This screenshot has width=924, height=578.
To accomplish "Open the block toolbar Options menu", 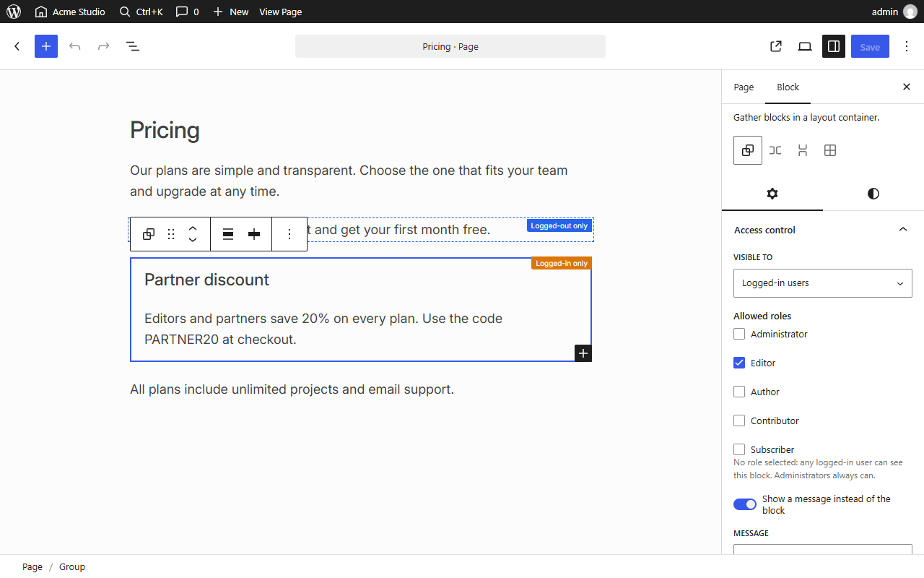I will click(x=289, y=234).
